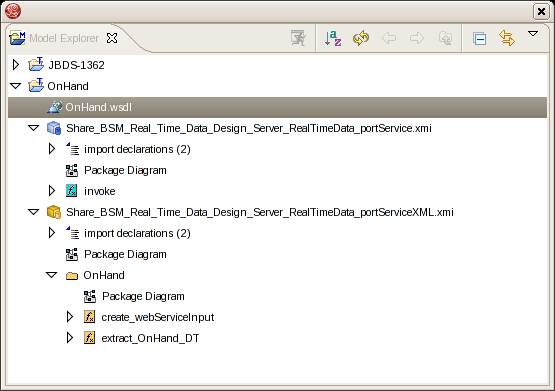
Task: Select Package Diagram under portService.xmi
Action: coord(125,171)
